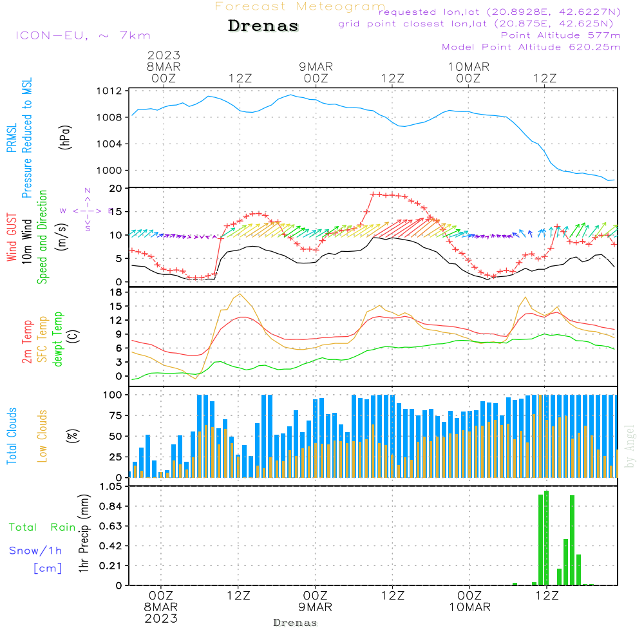
Task: Click the 'Total Rain' green legend
Action: [43, 527]
